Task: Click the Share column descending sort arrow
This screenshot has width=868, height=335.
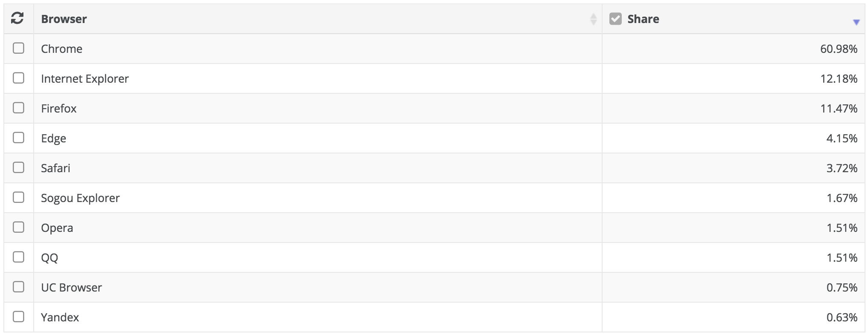Action: coord(856,22)
